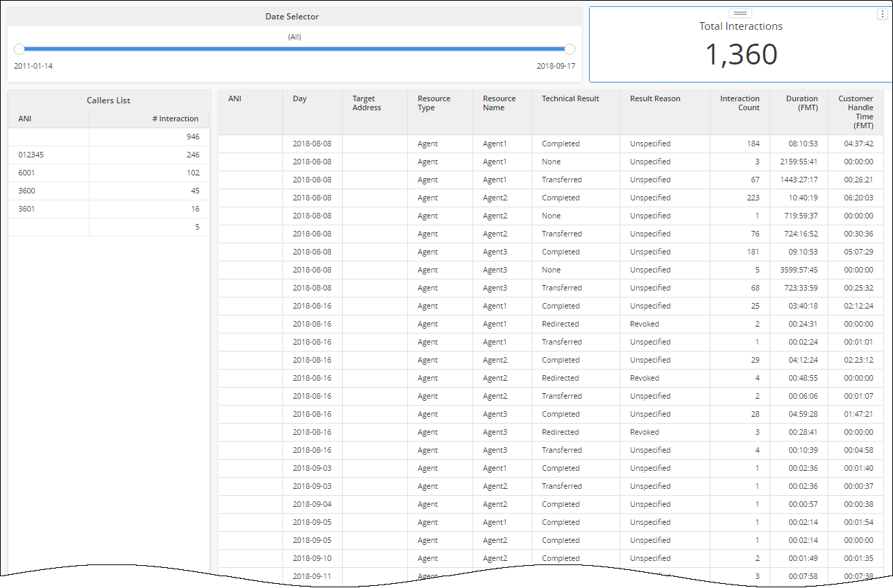This screenshot has width=893, height=588.
Task: Click duration 3599:57:45
Action: click(x=799, y=270)
